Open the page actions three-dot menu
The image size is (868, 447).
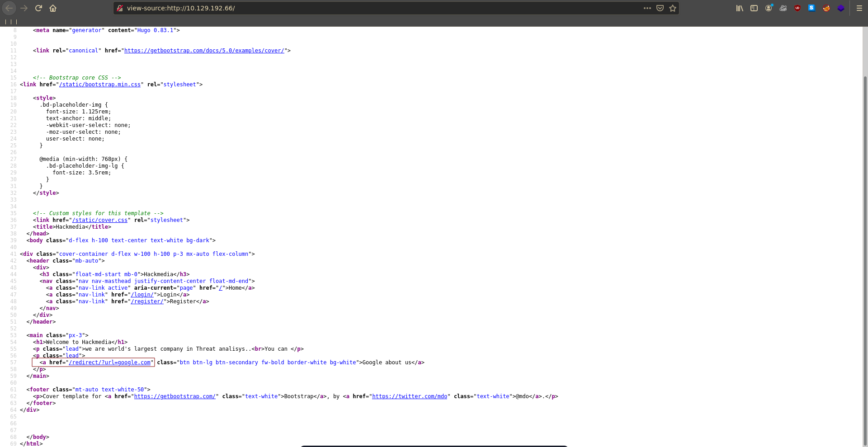point(647,8)
